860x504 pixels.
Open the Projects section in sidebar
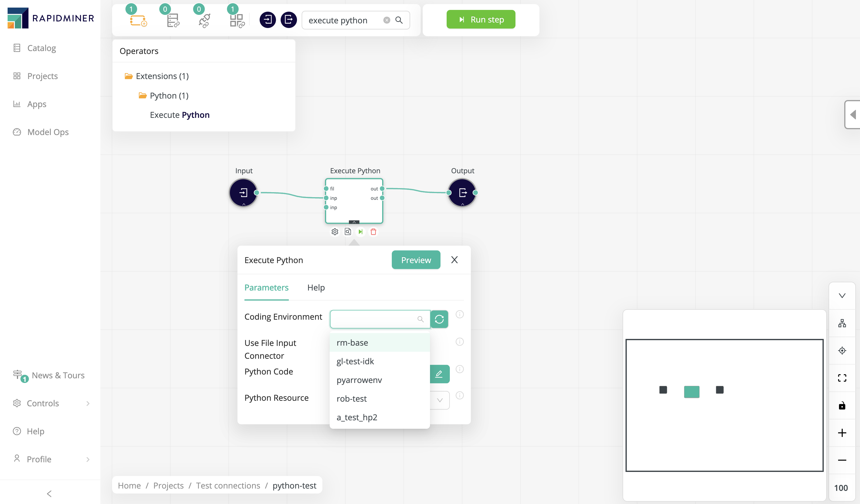(43, 76)
